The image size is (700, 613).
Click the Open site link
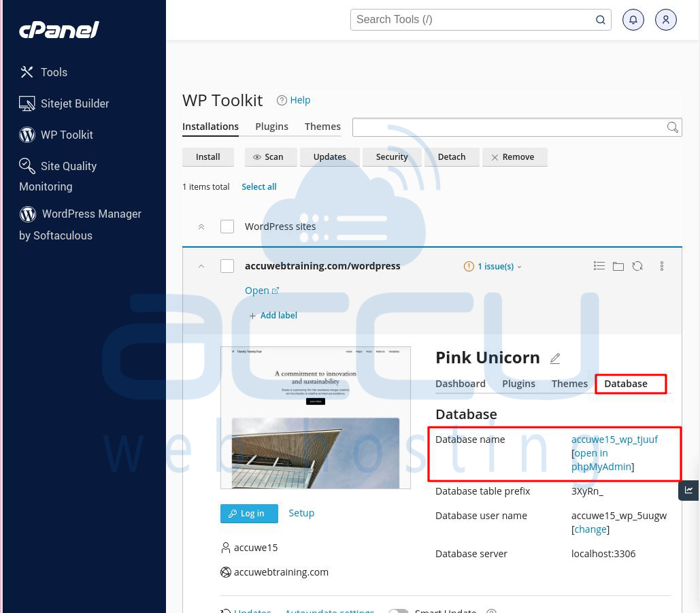coord(262,291)
